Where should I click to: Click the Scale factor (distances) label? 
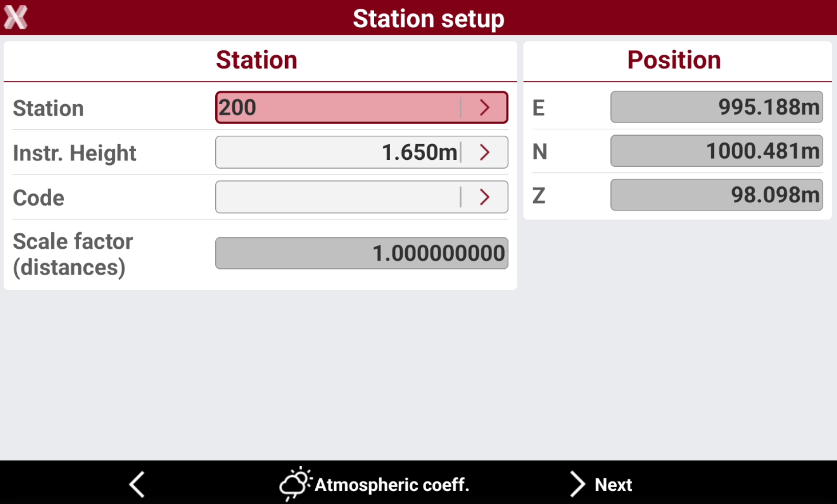pyautogui.click(x=73, y=254)
